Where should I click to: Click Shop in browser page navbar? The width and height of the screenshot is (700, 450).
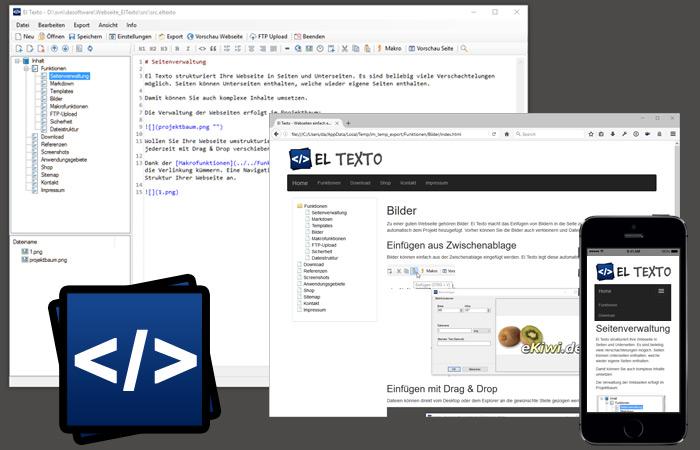point(385,183)
